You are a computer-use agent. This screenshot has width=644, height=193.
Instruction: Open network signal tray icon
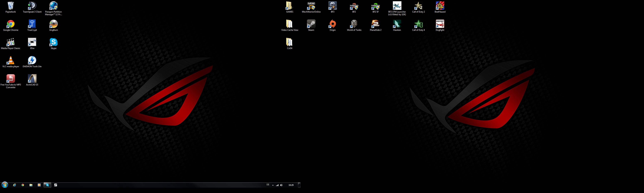pos(277,185)
